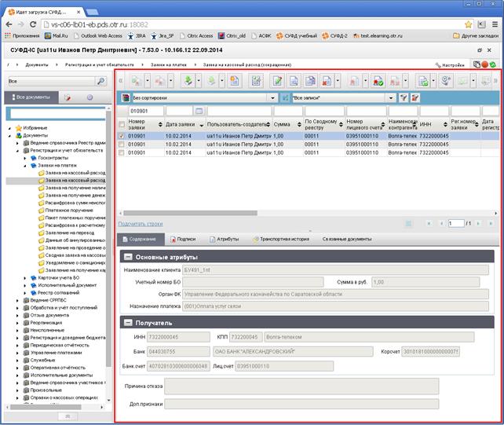Click the import document green arrow icon

click(x=188, y=81)
